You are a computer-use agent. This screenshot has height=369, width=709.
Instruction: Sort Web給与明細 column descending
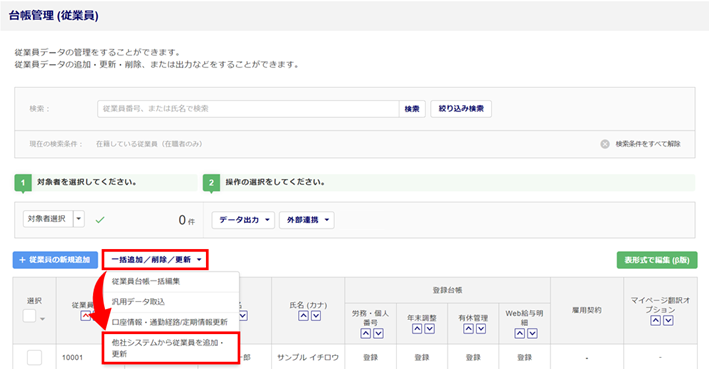(x=532, y=333)
